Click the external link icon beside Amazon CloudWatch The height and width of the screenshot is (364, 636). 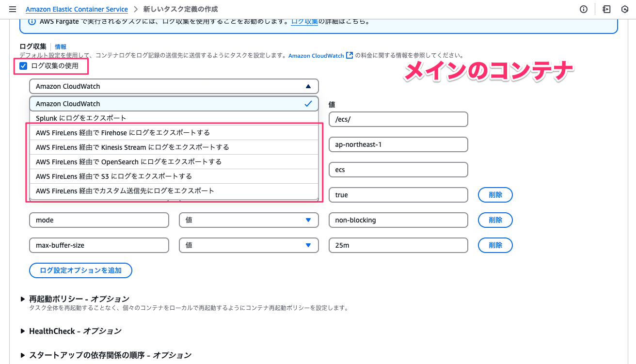click(349, 55)
